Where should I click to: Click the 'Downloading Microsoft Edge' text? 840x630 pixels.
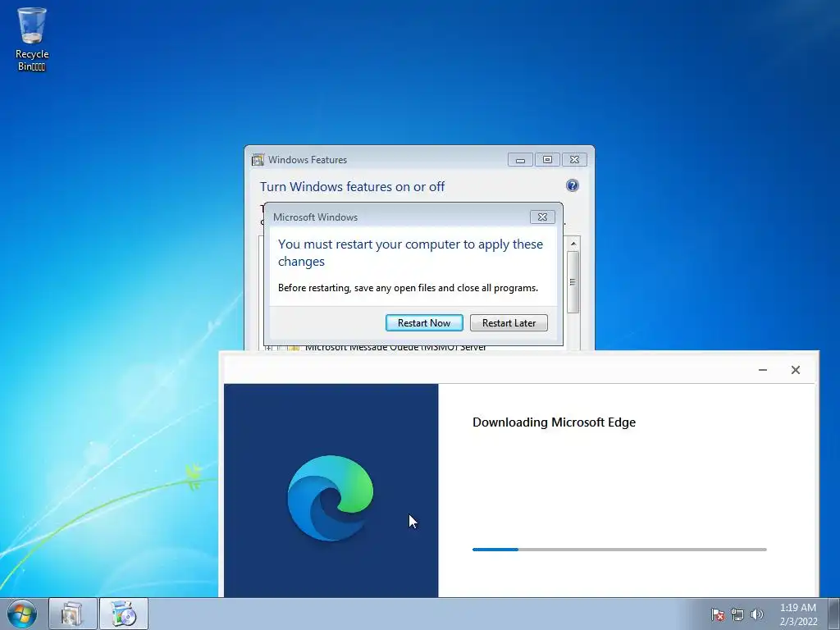coord(554,422)
